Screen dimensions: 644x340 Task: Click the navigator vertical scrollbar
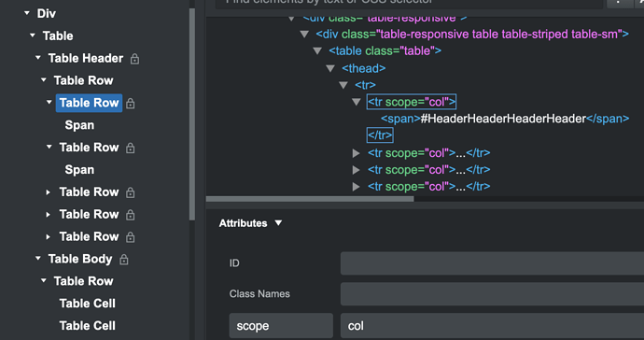pyautogui.click(x=192, y=114)
